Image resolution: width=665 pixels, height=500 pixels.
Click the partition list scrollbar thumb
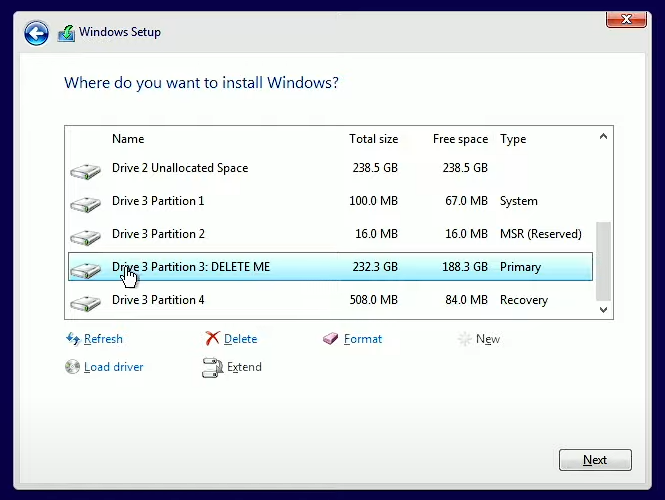(x=603, y=261)
